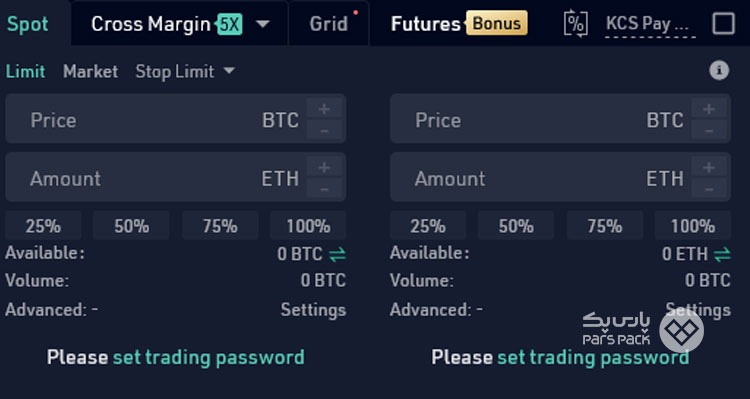The width and height of the screenshot is (750, 399).
Task: Open the Stop Limit order type dropdown
Action: pyautogui.click(x=185, y=71)
